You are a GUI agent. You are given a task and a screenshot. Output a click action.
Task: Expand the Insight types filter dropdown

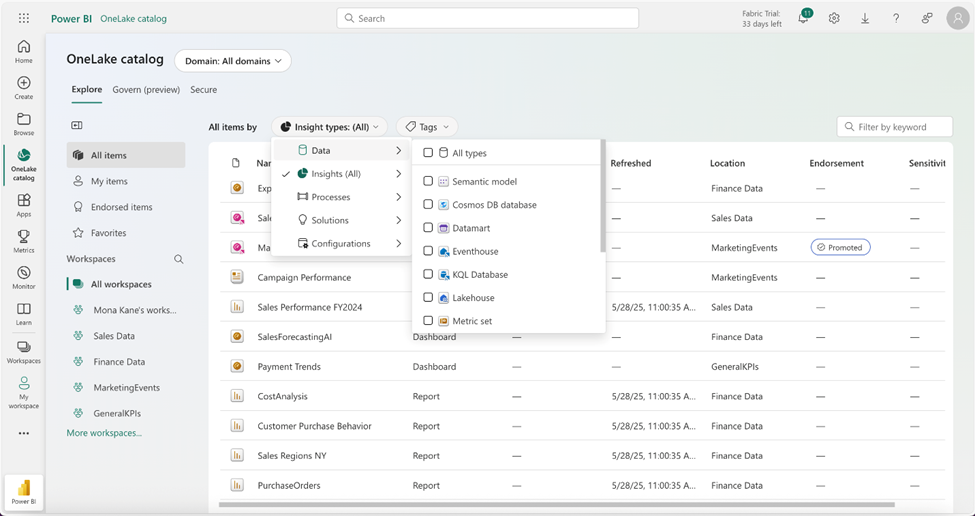[329, 127]
